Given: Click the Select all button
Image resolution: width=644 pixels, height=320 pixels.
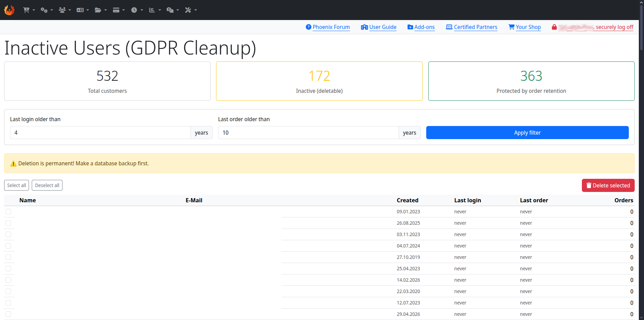Looking at the screenshot, I should pyautogui.click(x=17, y=185).
